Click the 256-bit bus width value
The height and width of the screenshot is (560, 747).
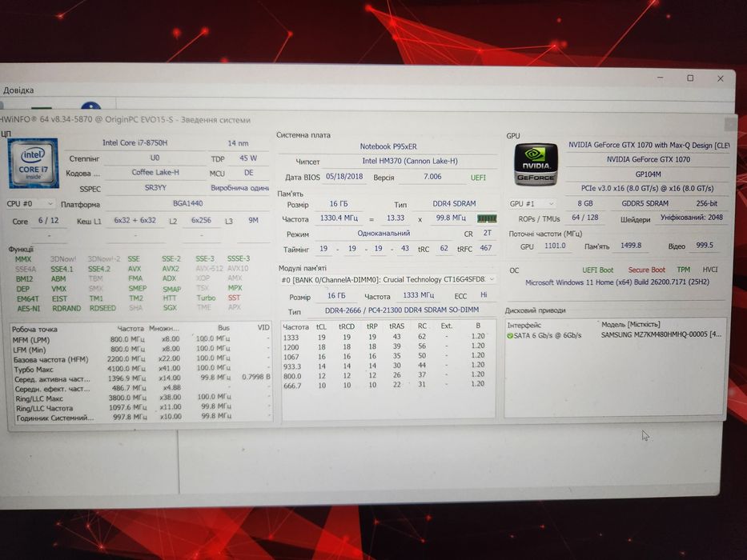(706, 203)
